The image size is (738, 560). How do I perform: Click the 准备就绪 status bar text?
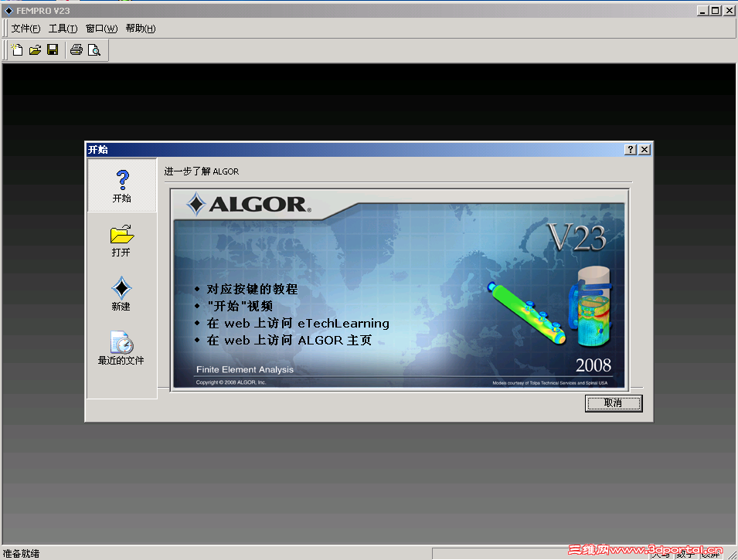click(x=21, y=553)
